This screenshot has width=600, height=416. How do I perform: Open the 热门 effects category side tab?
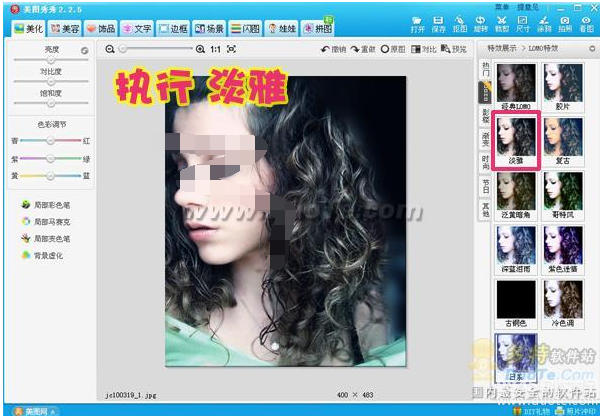coord(486,70)
